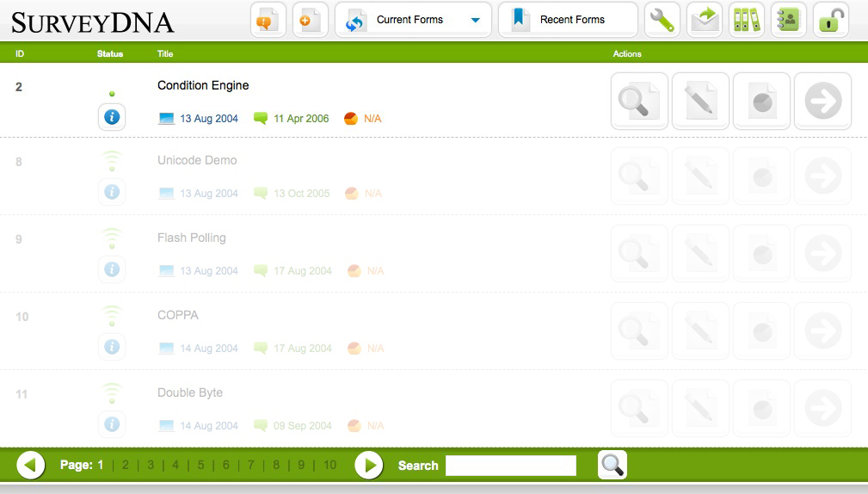Image resolution: width=868 pixels, height=494 pixels.
Task: Click the new form plus icon
Action: 310,20
